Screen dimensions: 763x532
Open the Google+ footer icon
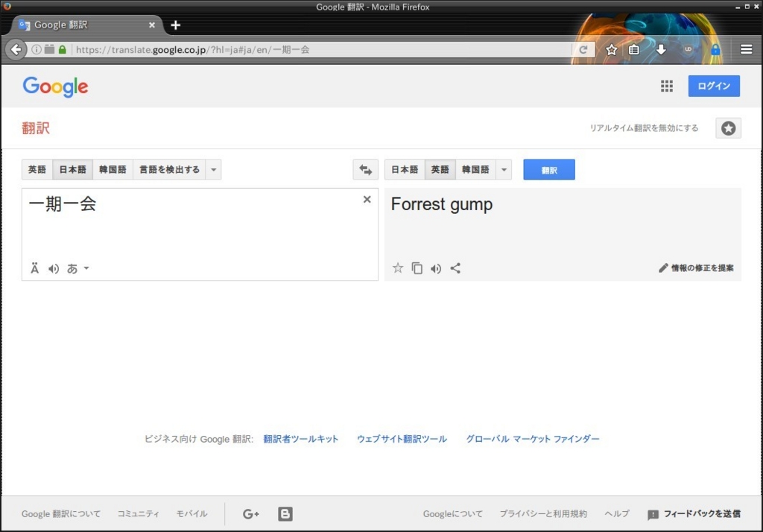click(250, 513)
